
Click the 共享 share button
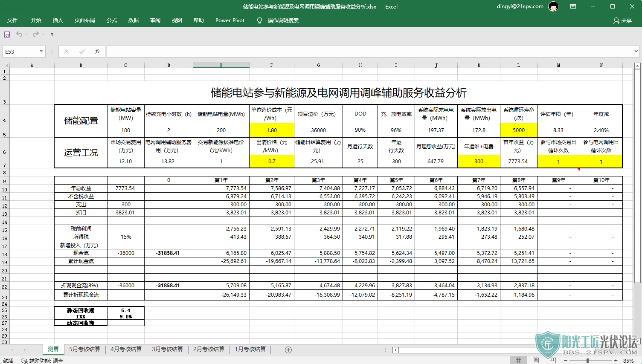(623, 20)
